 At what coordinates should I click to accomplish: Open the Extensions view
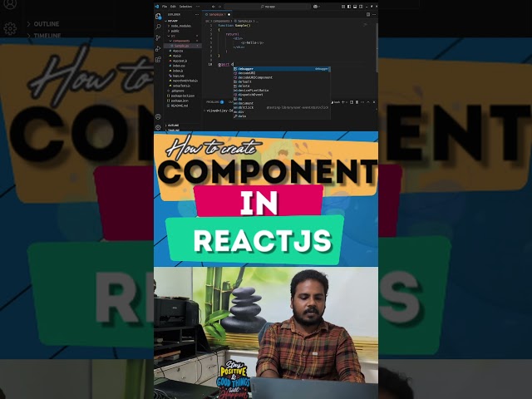point(158,59)
